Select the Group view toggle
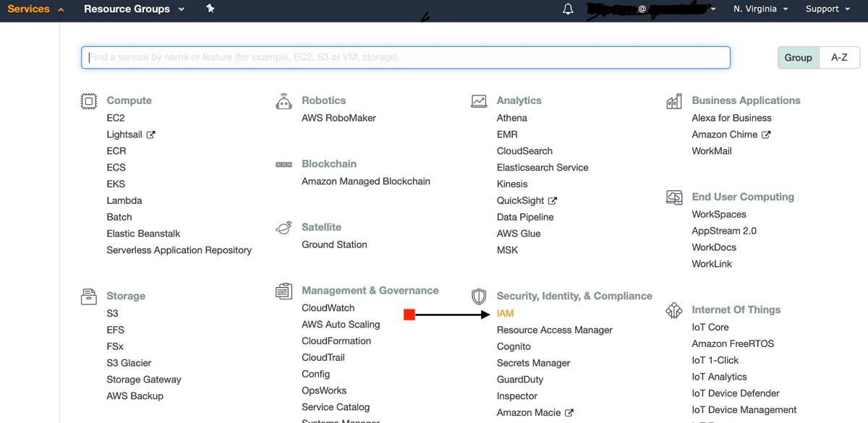Image resolution: width=868 pixels, height=423 pixels. pyautogui.click(x=798, y=56)
